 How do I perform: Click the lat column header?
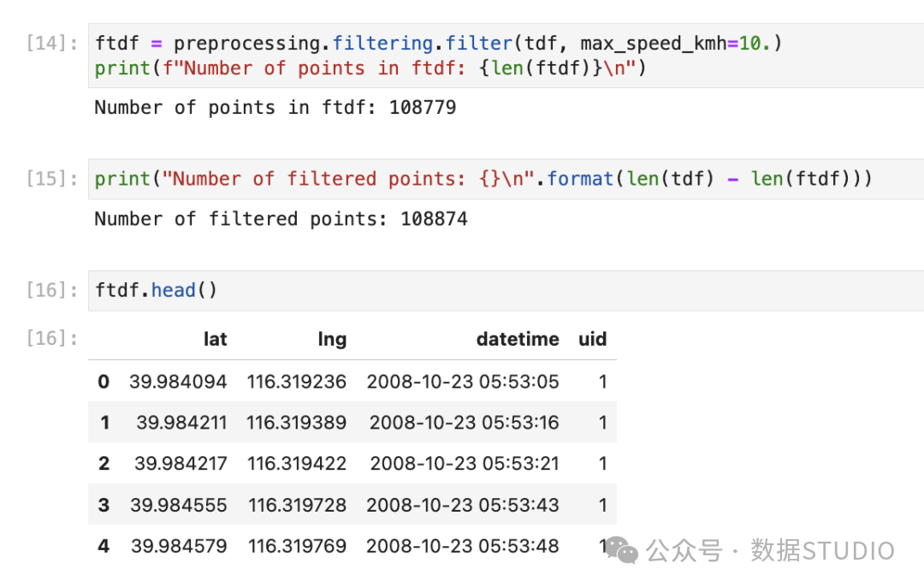(x=215, y=339)
